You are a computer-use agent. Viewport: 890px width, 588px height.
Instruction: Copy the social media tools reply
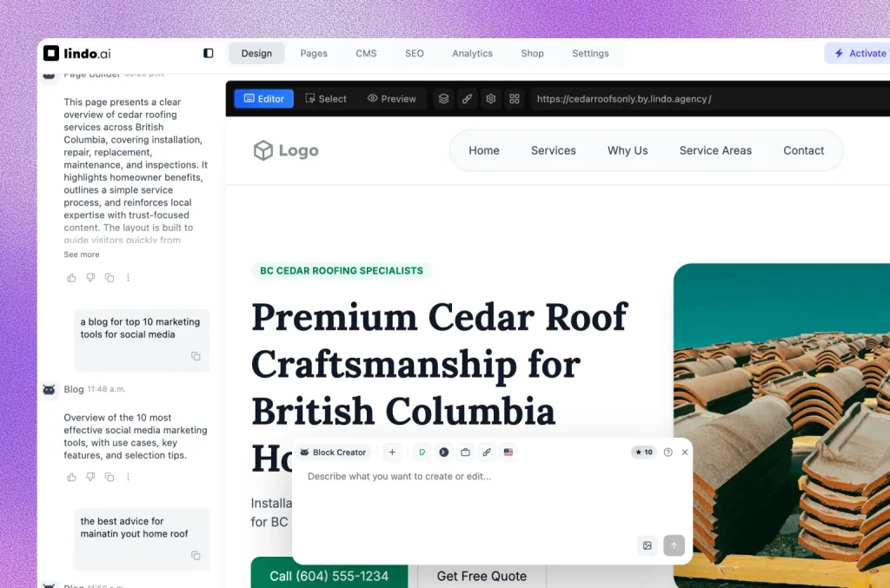pyautogui.click(x=110, y=478)
